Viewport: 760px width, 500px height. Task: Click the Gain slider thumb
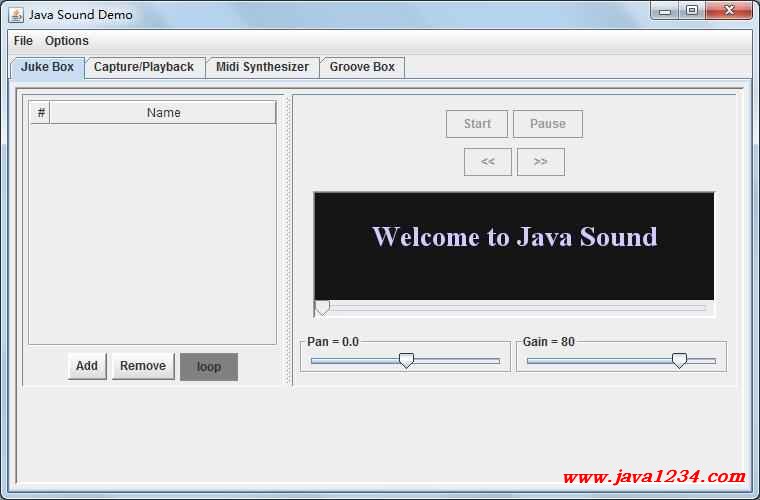[x=679, y=361]
